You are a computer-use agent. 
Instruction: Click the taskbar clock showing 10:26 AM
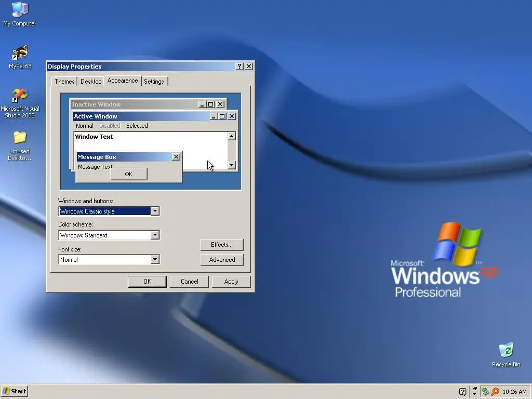514,392
